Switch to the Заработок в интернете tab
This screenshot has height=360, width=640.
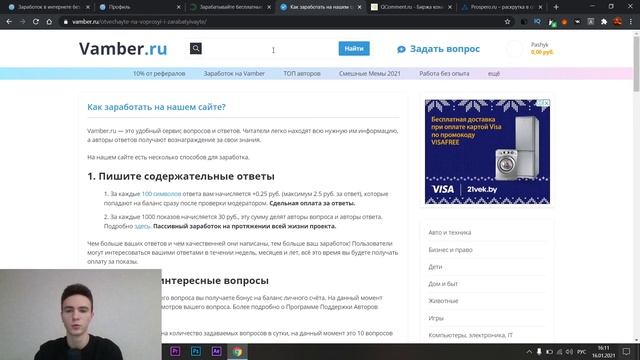click(x=48, y=7)
